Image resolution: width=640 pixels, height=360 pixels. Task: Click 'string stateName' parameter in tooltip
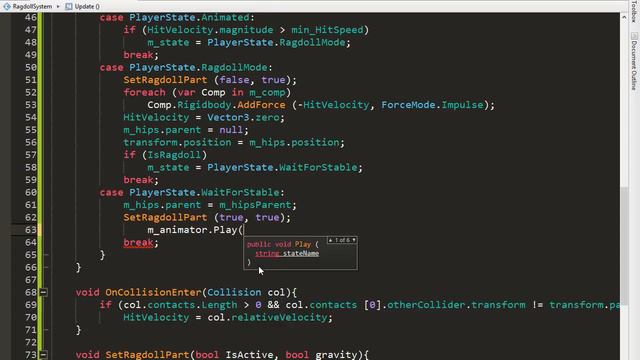click(287, 253)
